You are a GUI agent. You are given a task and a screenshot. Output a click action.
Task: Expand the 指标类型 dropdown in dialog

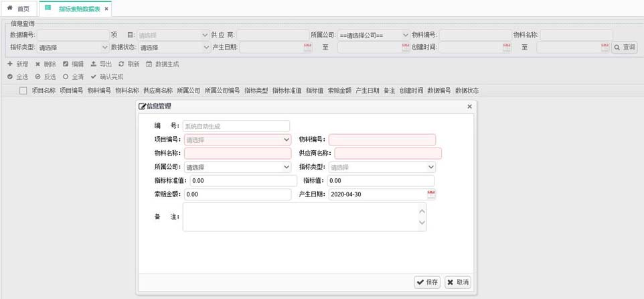click(x=430, y=167)
